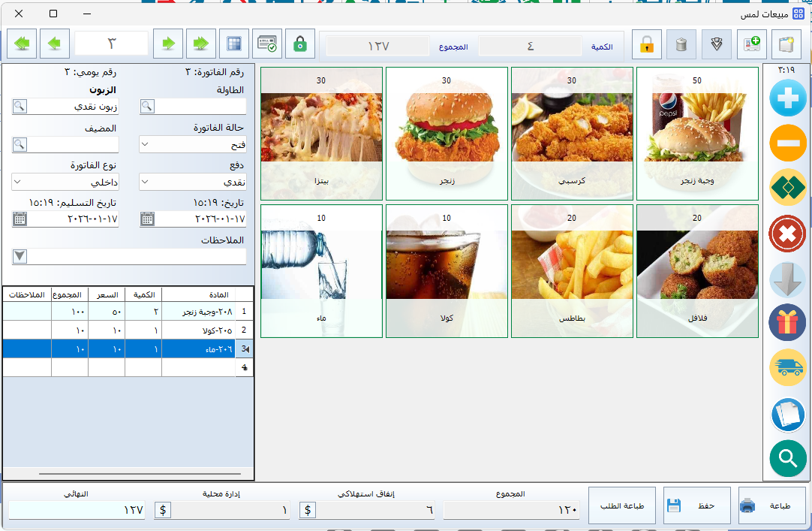The width and height of the screenshot is (812, 531).
Task: Open calendar picker for تاريخ التسليم
Action: [x=20, y=219]
